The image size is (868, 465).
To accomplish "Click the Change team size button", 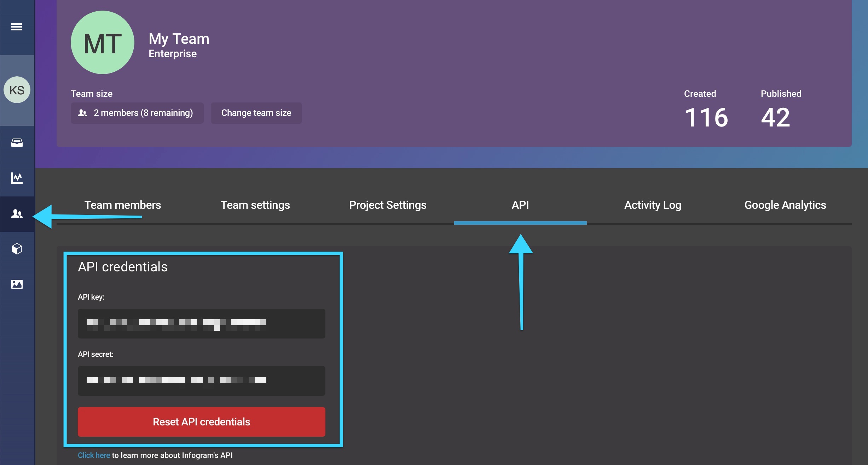I will tap(256, 113).
